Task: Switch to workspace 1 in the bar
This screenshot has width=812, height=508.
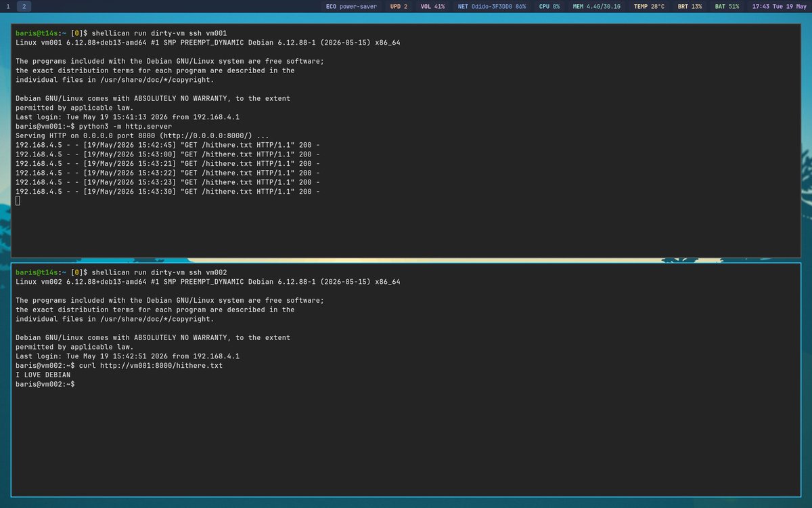Action: point(8,6)
